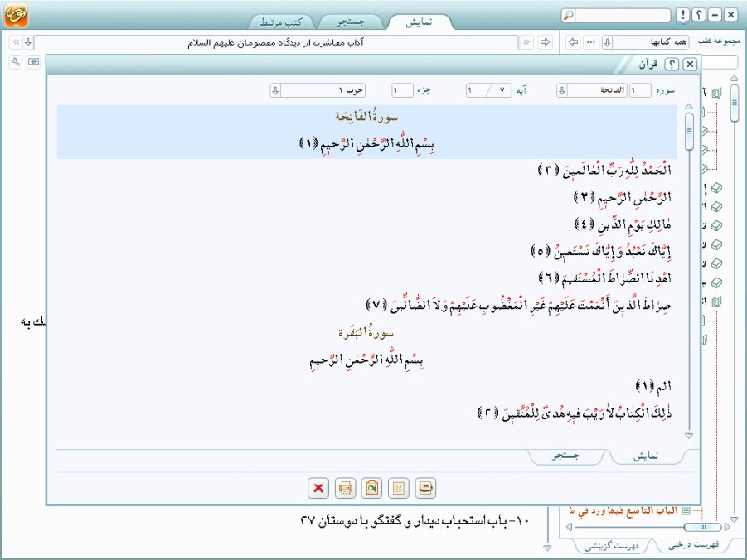747x560 pixels.
Task: Click the red X cancel button in Quran dialog toolbar
Action: [318, 488]
